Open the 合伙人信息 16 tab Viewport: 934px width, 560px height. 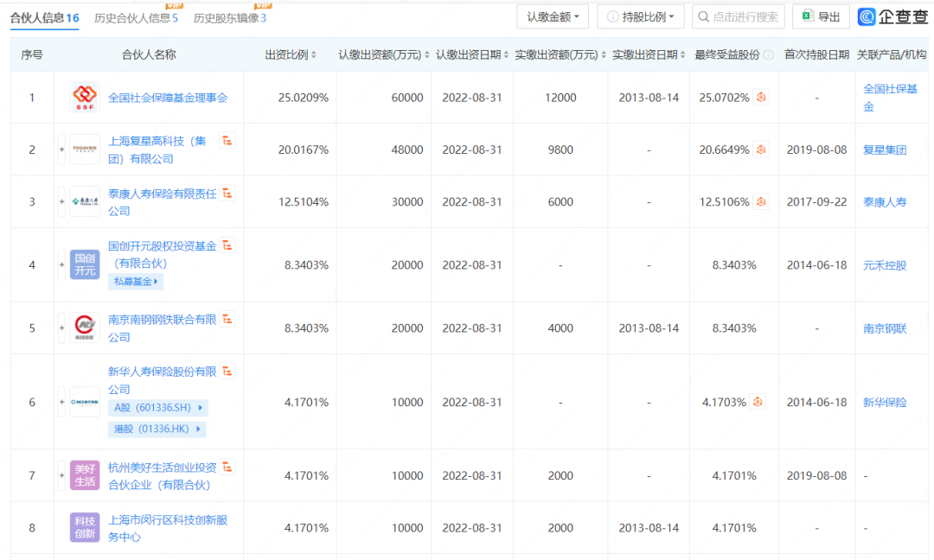tap(45, 18)
